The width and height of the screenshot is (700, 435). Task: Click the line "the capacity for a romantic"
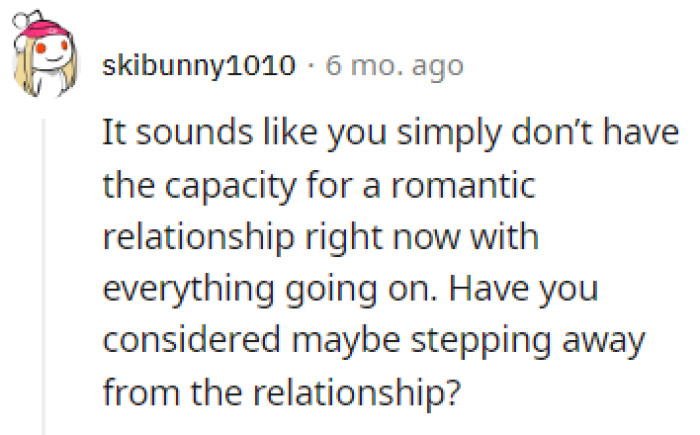pos(320,188)
